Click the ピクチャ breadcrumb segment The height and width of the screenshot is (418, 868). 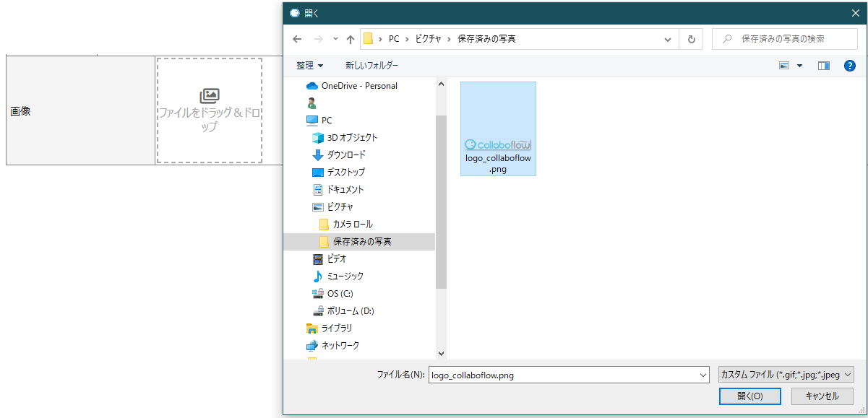pos(429,39)
